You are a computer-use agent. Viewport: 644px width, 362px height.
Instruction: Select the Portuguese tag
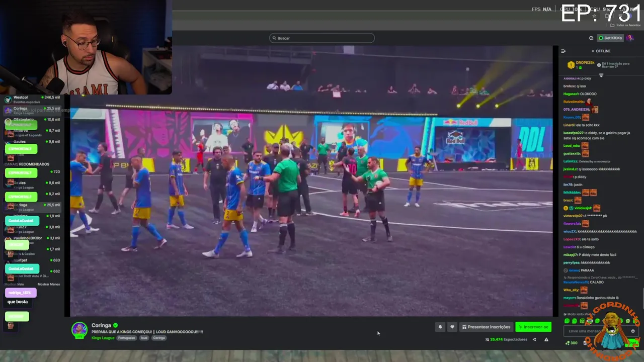tap(126, 338)
